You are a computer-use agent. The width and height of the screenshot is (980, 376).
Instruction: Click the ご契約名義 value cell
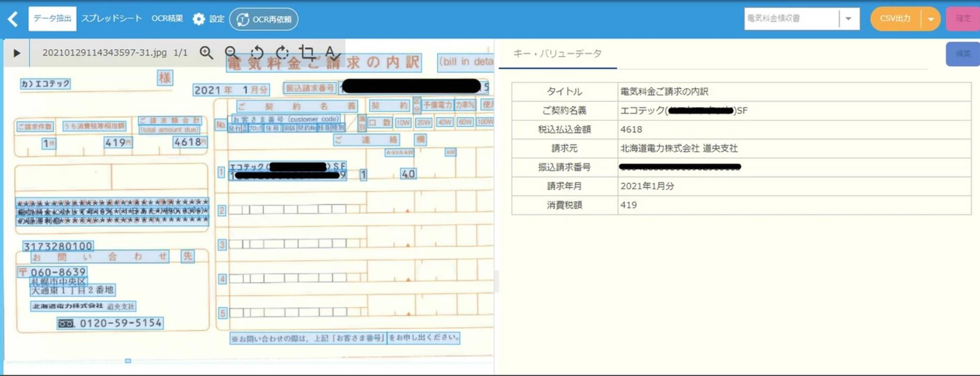[794, 110]
